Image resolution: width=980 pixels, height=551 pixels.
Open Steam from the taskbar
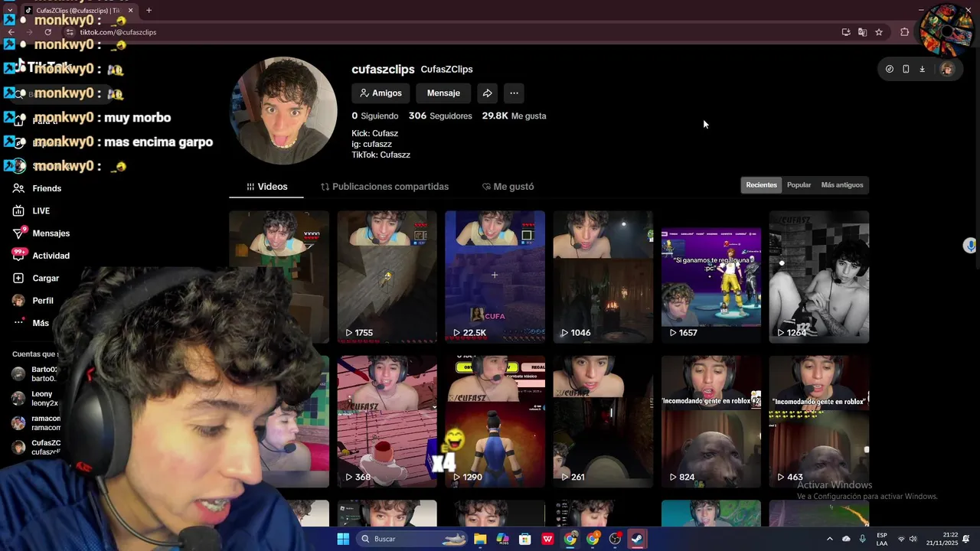point(637,539)
